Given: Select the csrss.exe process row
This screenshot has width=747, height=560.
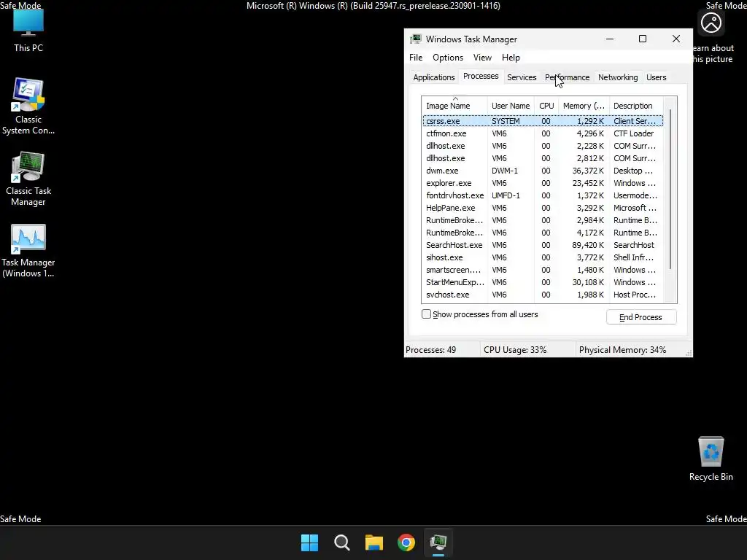Looking at the screenshot, I should click(543, 121).
